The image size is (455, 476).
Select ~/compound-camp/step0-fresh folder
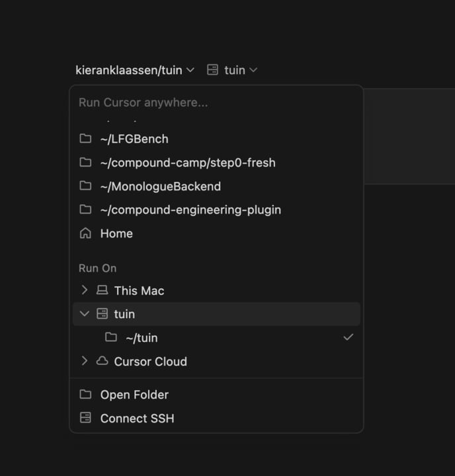pyautogui.click(x=216, y=163)
